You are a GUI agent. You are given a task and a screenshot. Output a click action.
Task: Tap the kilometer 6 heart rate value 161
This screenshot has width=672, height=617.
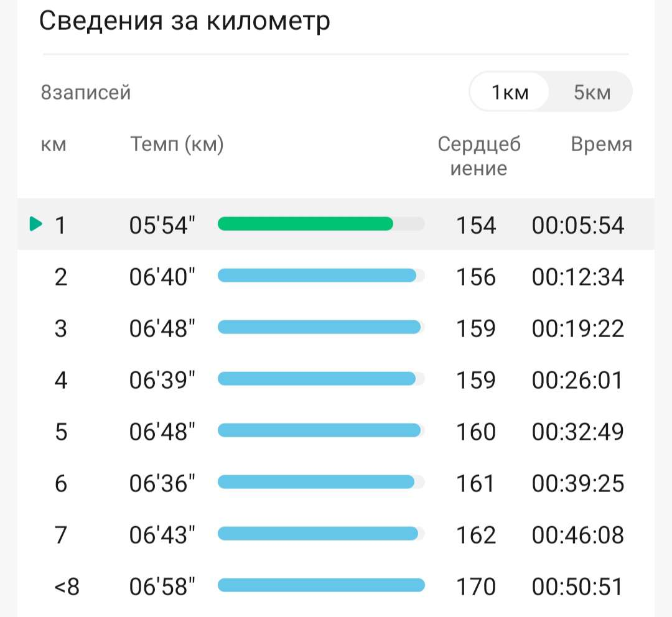(476, 483)
